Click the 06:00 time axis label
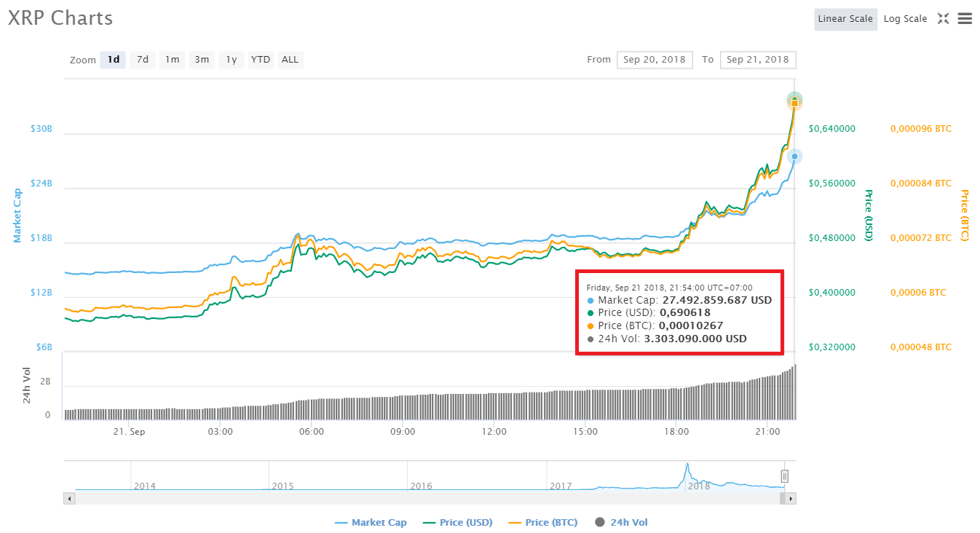The width and height of the screenshot is (980, 533). point(311,431)
